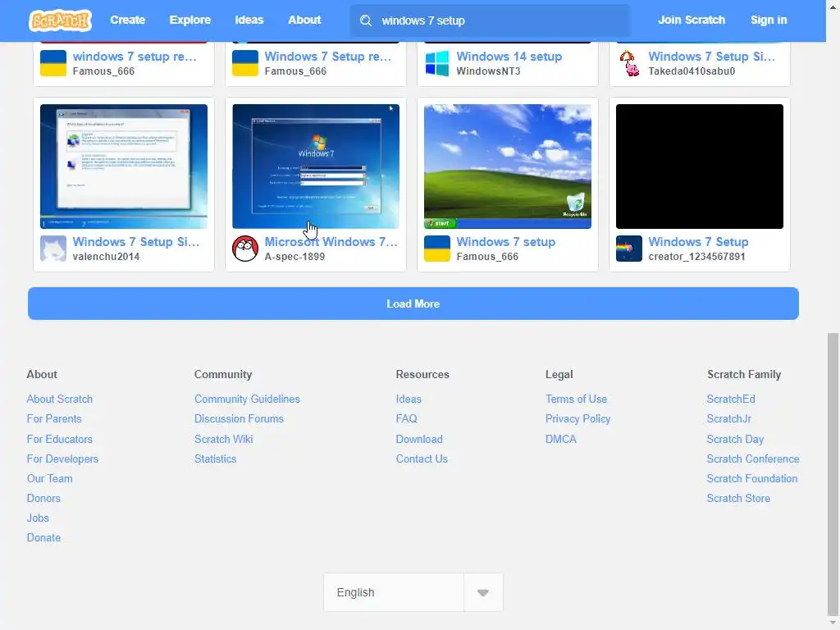This screenshot has width=840, height=630.
Task: Open Famous_666 avatar beside 'windows 7 setup re...'
Action: (x=53, y=63)
